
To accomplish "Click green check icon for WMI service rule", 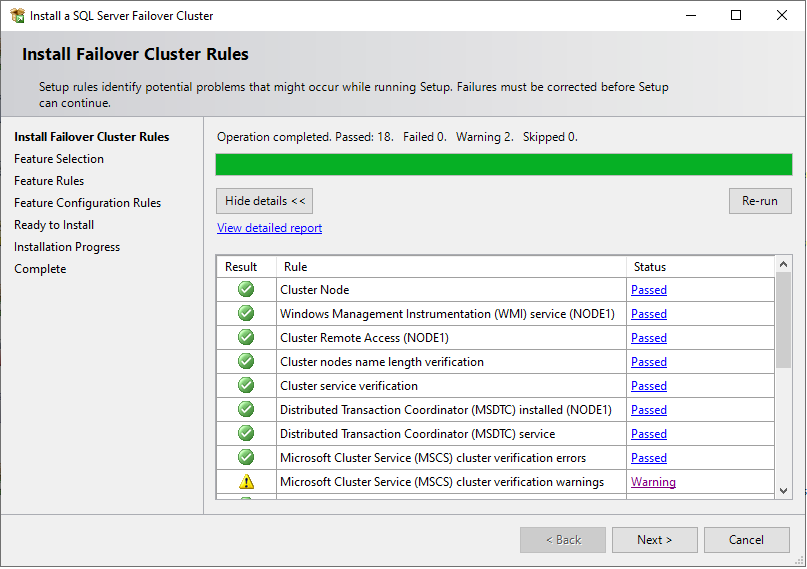I will [246, 313].
